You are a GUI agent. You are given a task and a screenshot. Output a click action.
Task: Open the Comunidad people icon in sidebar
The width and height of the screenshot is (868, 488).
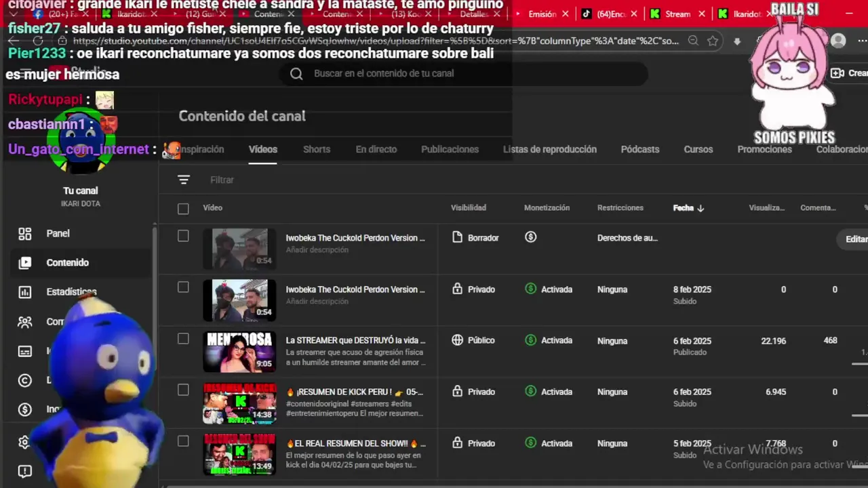(x=25, y=322)
